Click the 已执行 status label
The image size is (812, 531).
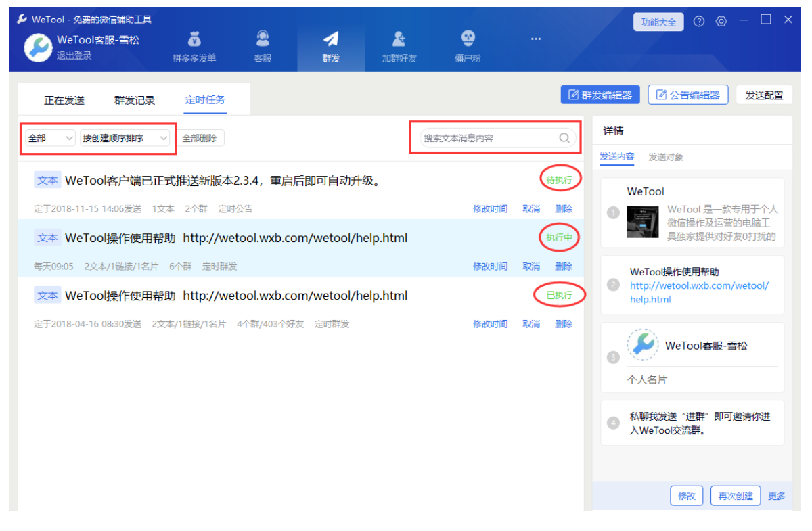click(560, 295)
